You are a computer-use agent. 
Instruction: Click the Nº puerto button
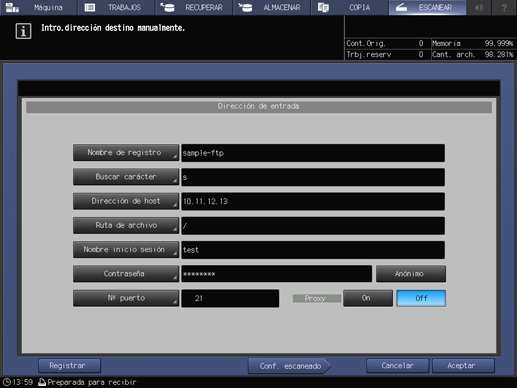pos(126,298)
